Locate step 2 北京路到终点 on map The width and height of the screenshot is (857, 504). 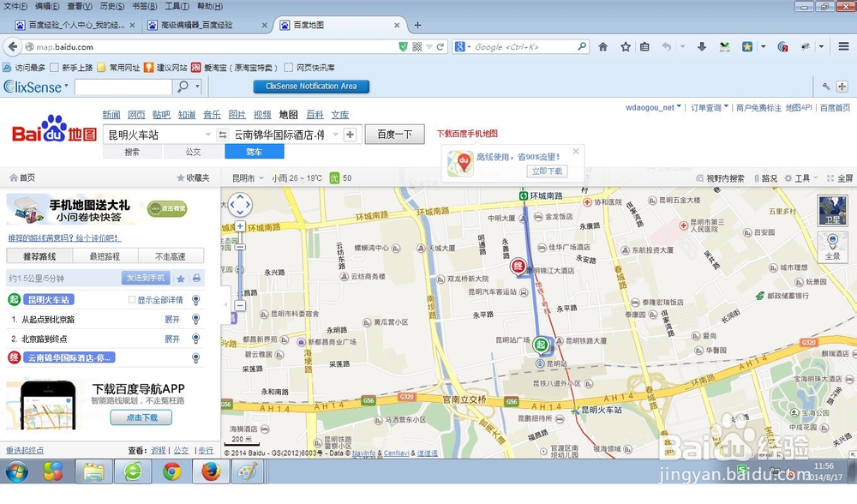coord(195,339)
